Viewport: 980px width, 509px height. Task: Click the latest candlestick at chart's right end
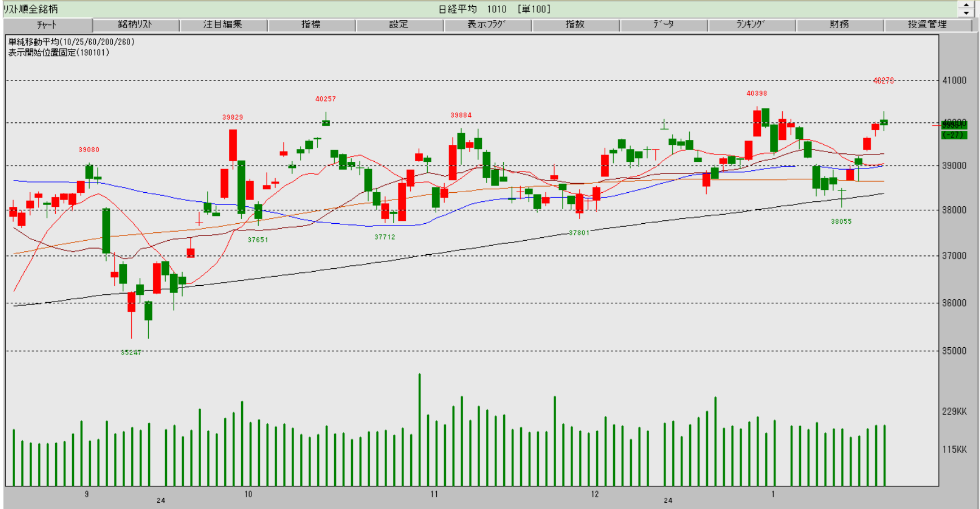point(884,122)
